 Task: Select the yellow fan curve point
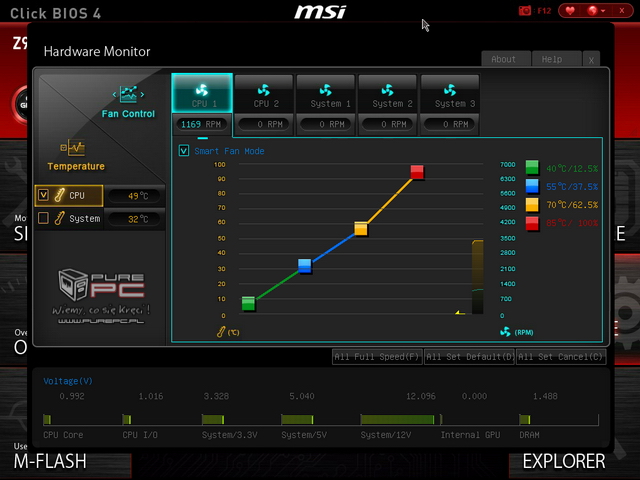[x=361, y=229]
